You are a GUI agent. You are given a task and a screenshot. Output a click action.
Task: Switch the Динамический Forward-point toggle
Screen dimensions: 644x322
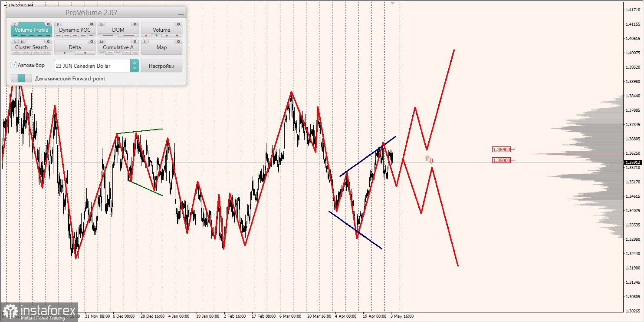pos(21,78)
